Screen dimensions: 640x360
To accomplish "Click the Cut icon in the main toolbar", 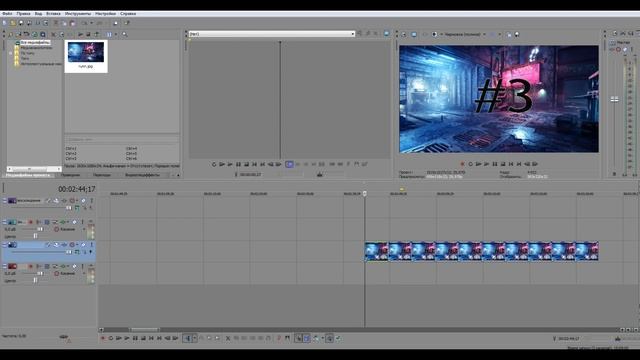I will tap(56, 23).
